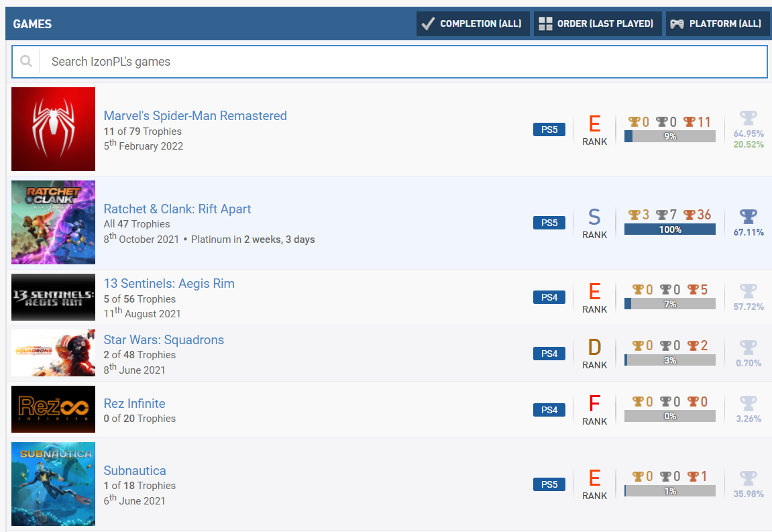Click the Subnautica cover thumbnail
The height and width of the screenshot is (532, 772).
click(53, 484)
